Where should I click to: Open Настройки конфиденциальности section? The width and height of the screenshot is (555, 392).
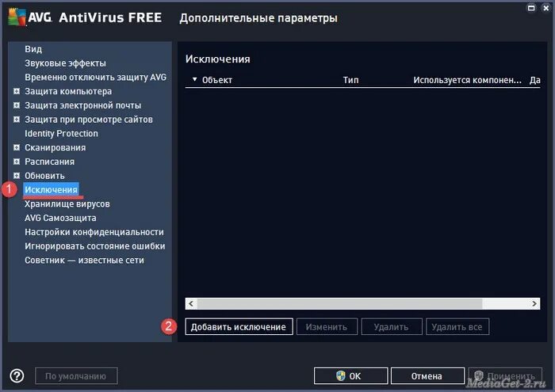(94, 232)
